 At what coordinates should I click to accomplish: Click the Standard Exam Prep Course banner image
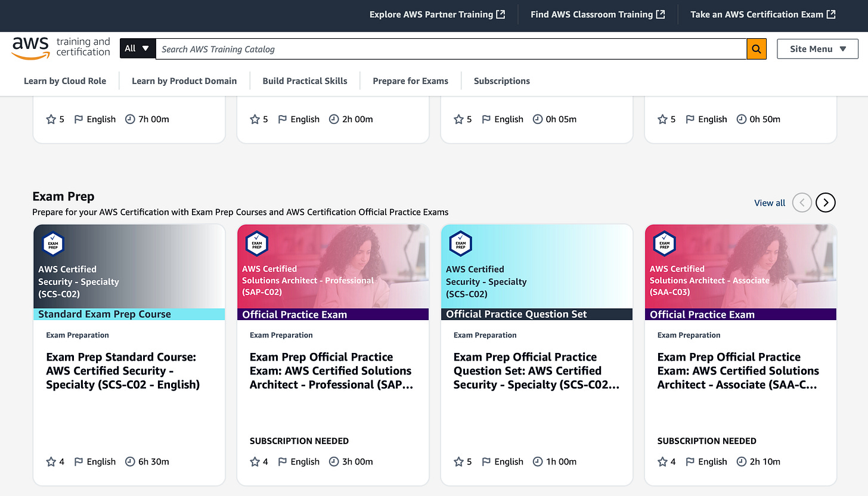(129, 272)
